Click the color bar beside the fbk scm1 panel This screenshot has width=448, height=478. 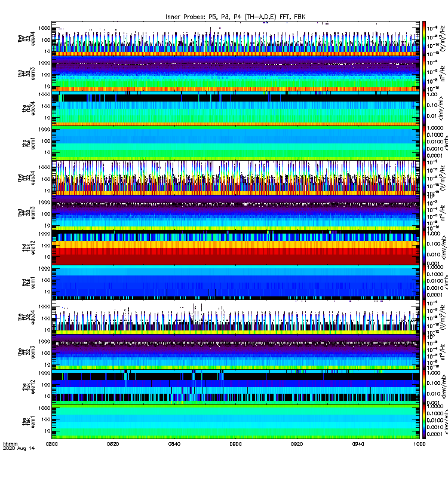coord(424,422)
